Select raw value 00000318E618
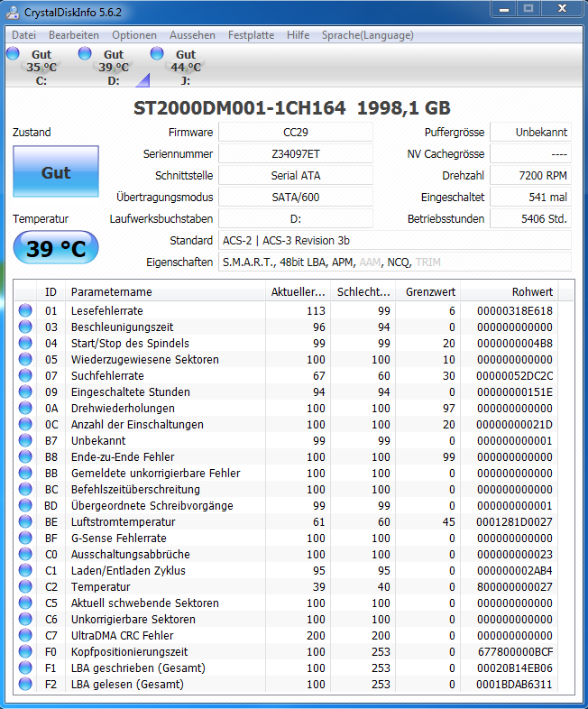Viewport: 588px width, 709px height. pos(515,310)
